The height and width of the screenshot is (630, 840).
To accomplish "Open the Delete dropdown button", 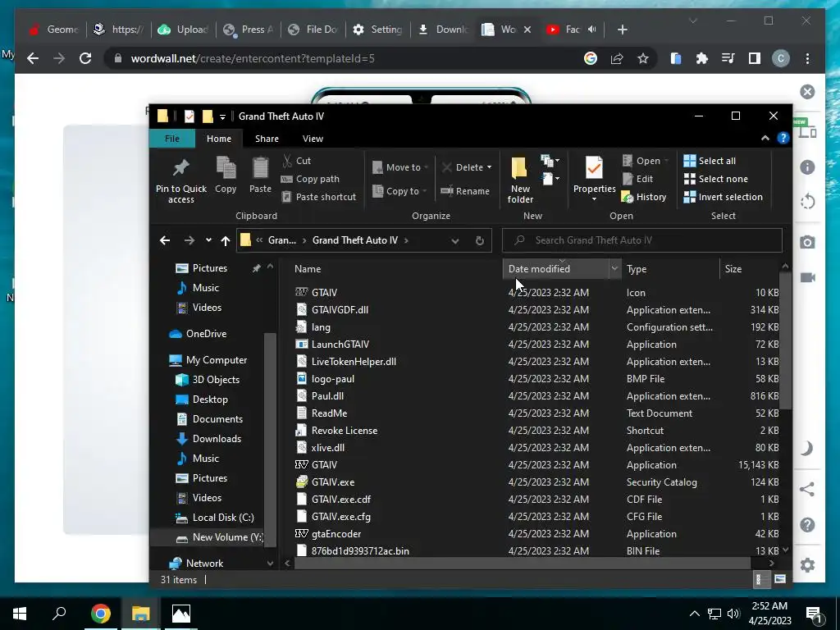I will pos(467,167).
